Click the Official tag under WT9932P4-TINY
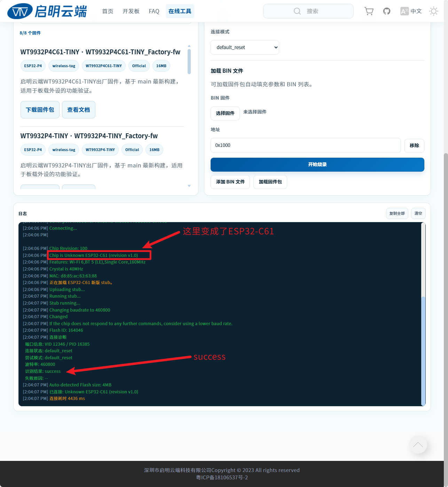The height and width of the screenshot is (487, 448). click(x=132, y=150)
